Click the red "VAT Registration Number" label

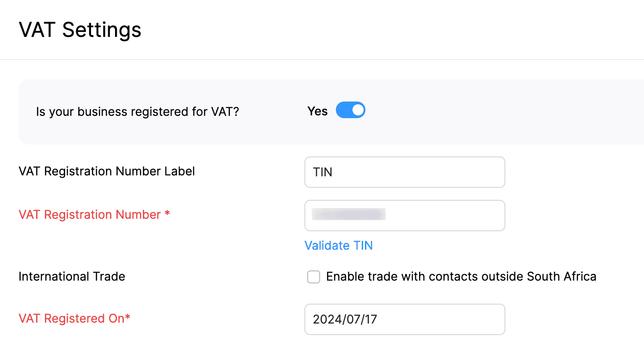[x=90, y=215]
